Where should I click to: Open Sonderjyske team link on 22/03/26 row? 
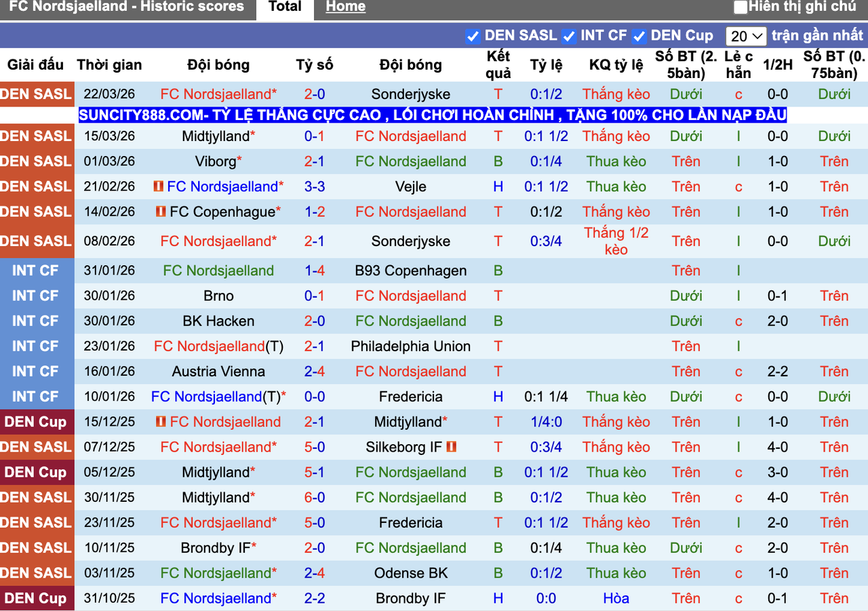(x=411, y=94)
